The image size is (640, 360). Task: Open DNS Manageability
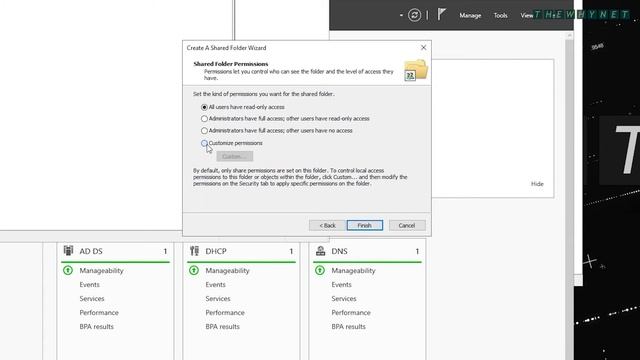(353, 271)
